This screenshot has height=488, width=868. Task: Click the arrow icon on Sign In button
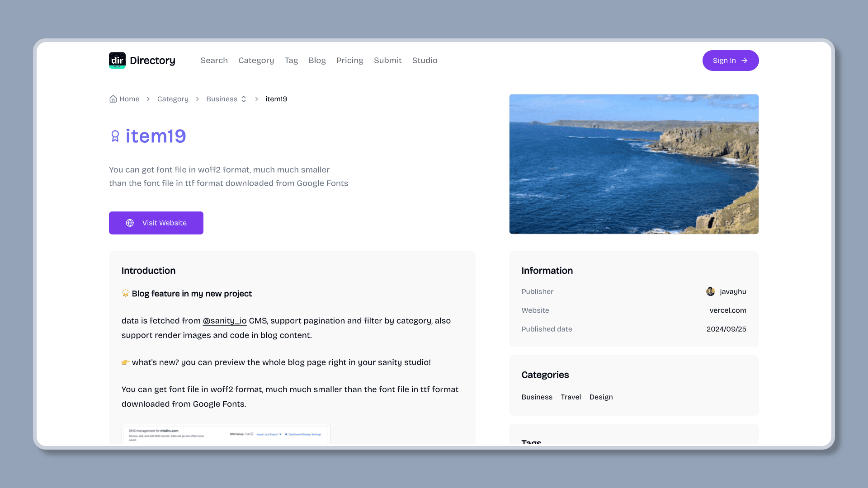(745, 60)
